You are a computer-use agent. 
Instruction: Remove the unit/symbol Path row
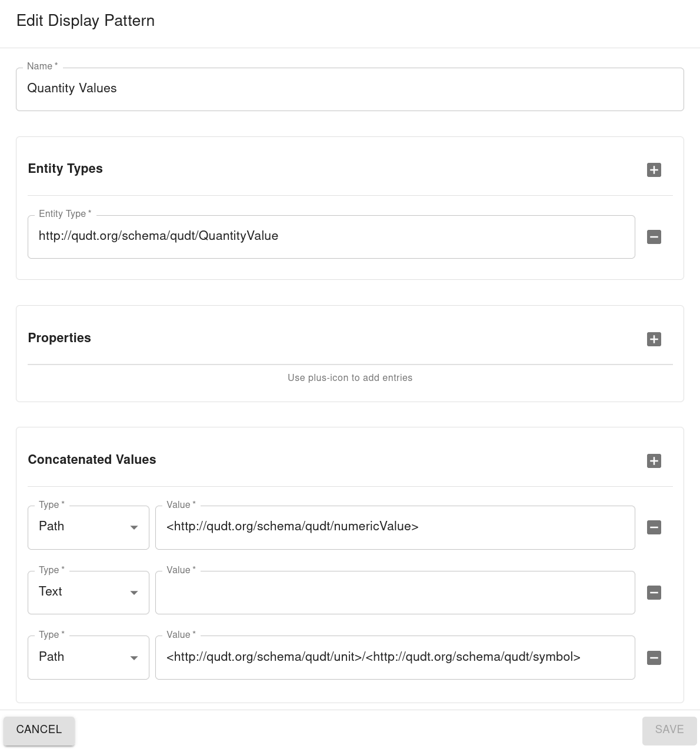(x=654, y=658)
